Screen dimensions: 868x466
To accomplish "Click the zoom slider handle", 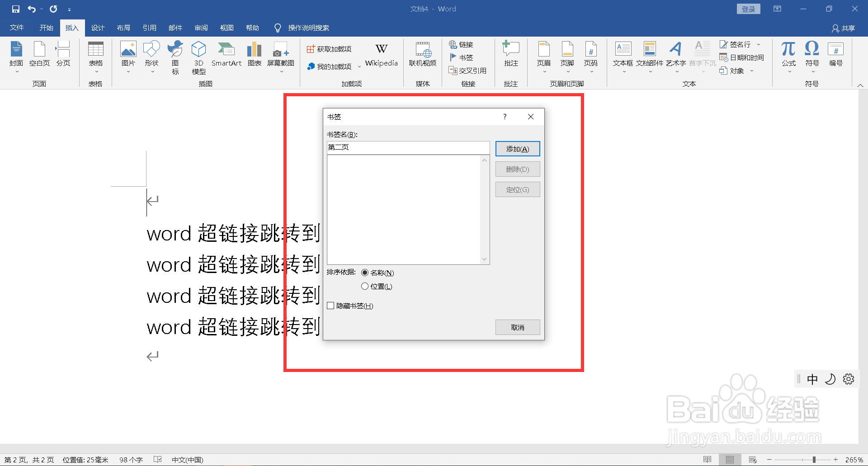I will pos(814,460).
